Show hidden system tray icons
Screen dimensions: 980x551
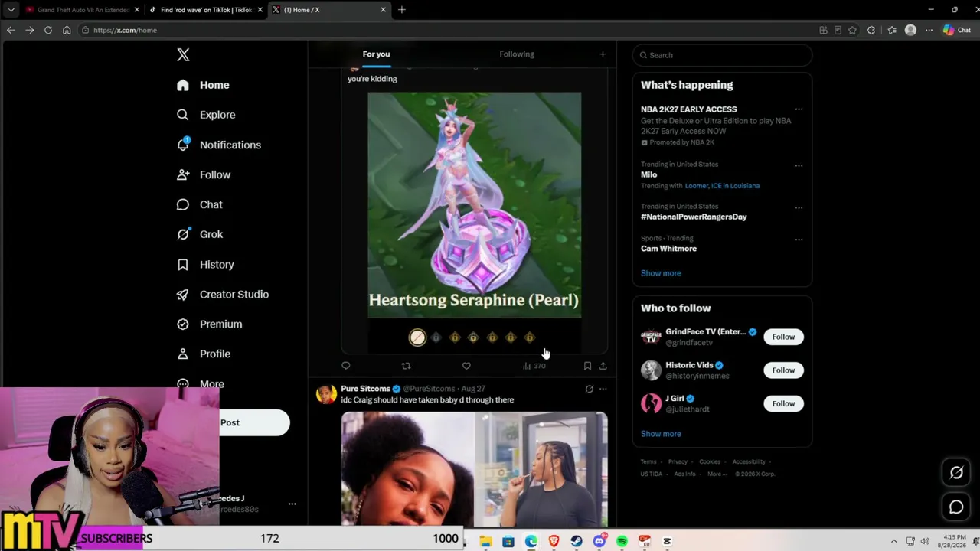click(893, 541)
